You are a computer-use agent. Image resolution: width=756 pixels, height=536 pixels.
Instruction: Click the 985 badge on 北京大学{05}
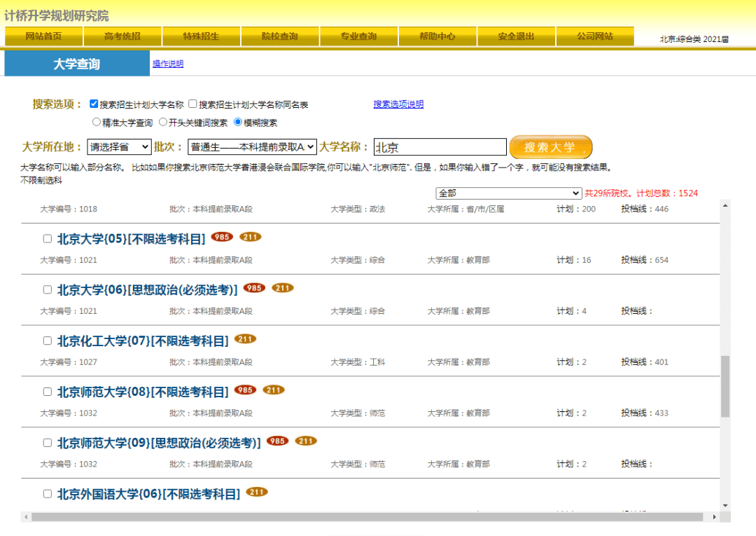[x=222, y=237]
